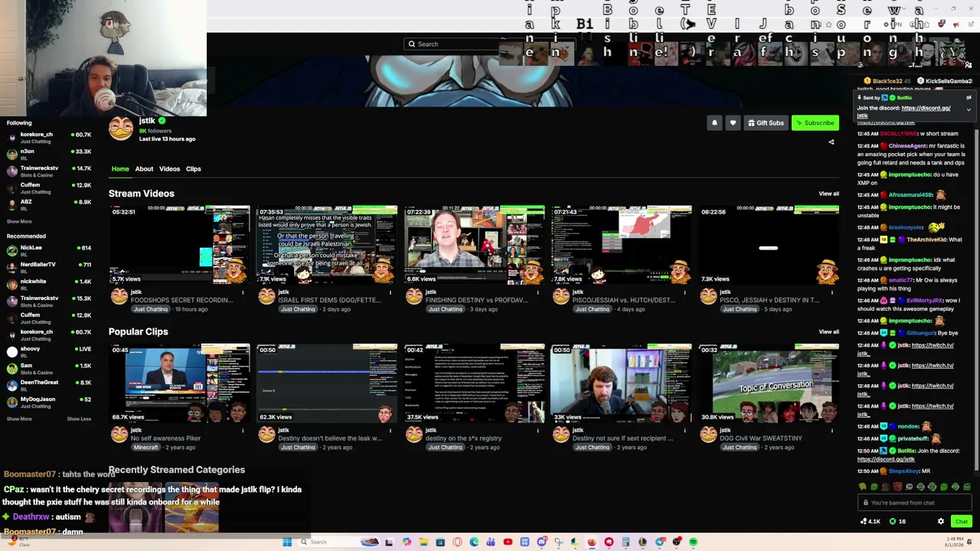This screenshot has height=551, width=980.
Task: Expand the pinned discord message chevron
Action: pyautogui.click(x=969, y=109)
